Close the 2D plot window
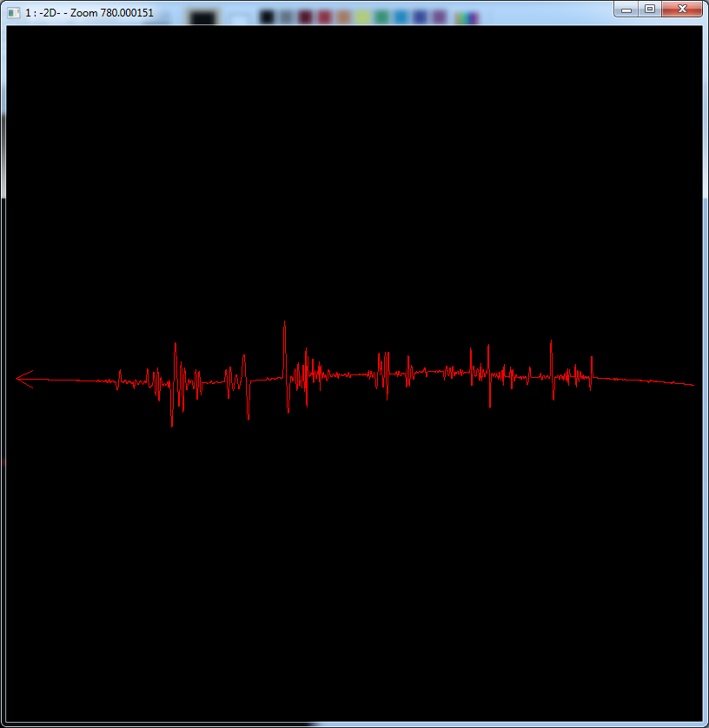This screenshot has height=728, width=709. click(x=682, y=9)
